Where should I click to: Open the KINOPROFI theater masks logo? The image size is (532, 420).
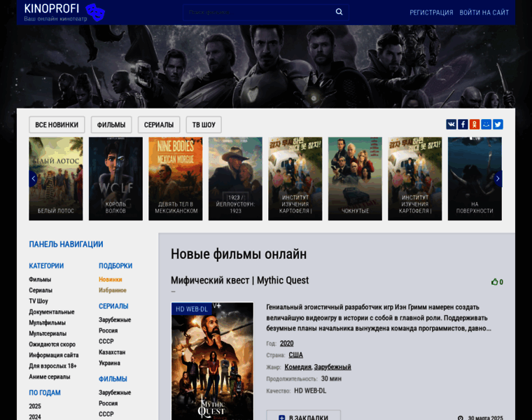95,12
